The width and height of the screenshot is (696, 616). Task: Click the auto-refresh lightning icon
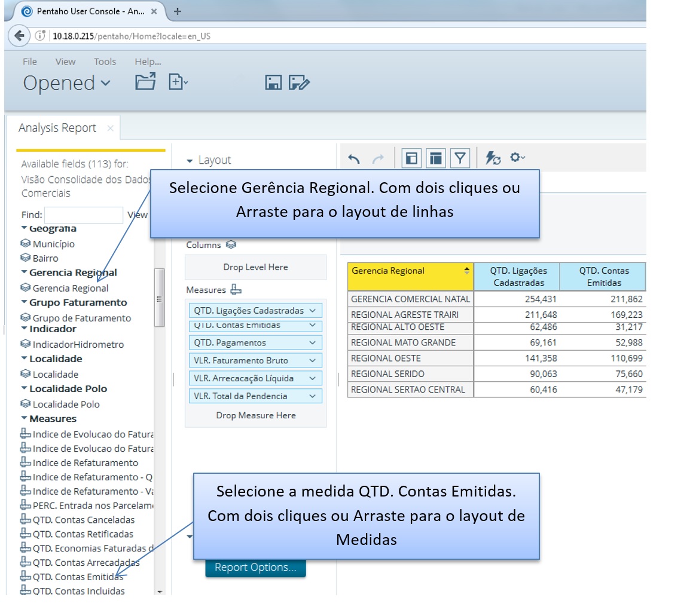(493, 158)
